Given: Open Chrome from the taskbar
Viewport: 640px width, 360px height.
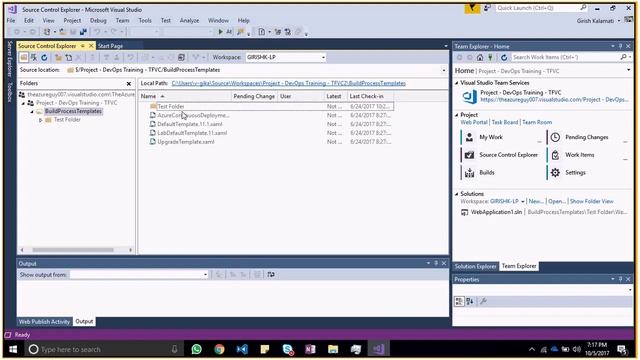Looking at the screenshot, I should (x=220, y=349).
